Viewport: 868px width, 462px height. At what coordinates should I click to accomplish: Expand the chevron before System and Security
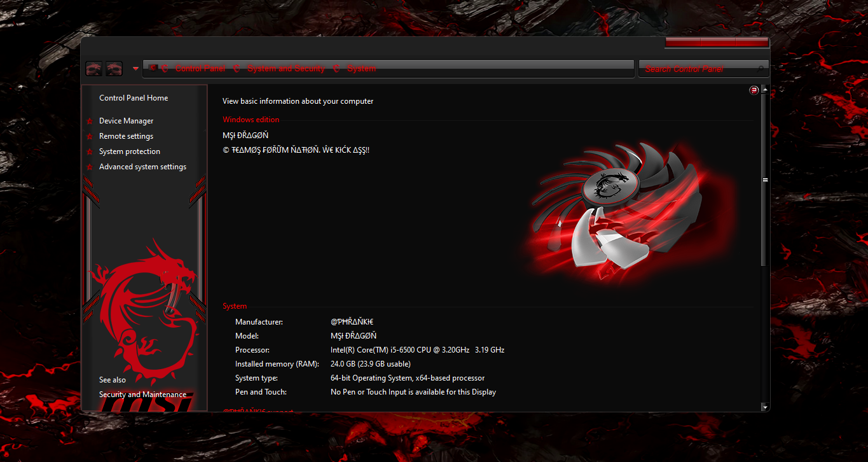click(237, 69)
